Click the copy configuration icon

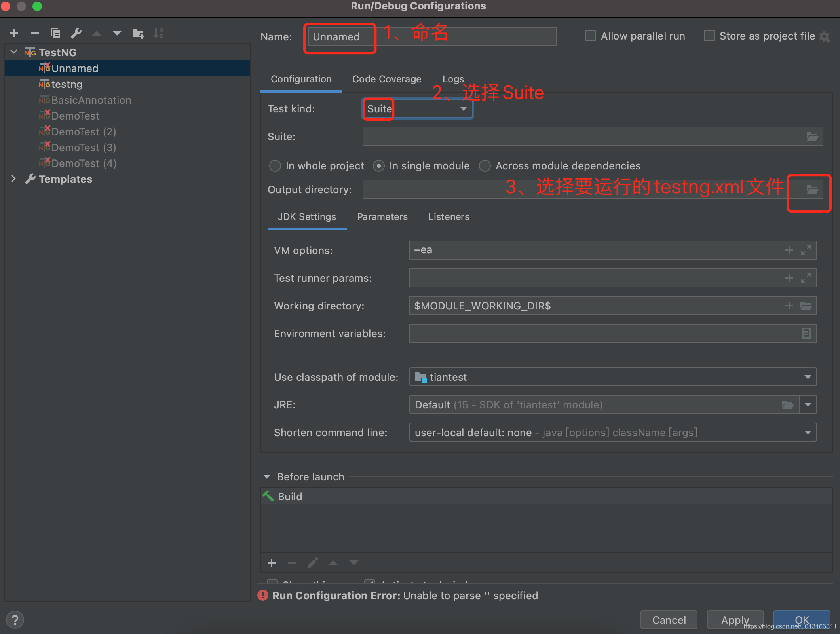(55, 33)
